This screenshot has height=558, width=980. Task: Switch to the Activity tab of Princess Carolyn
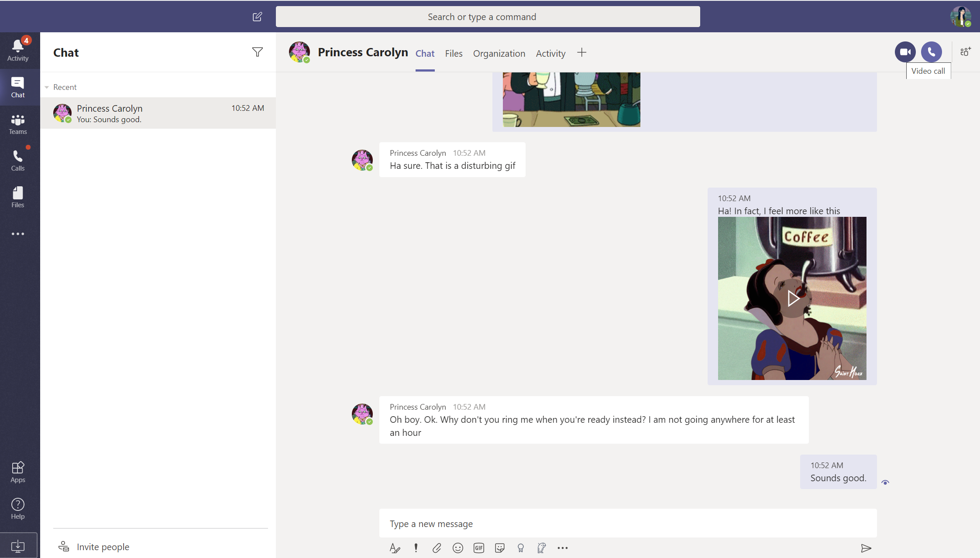click(550, 54)
